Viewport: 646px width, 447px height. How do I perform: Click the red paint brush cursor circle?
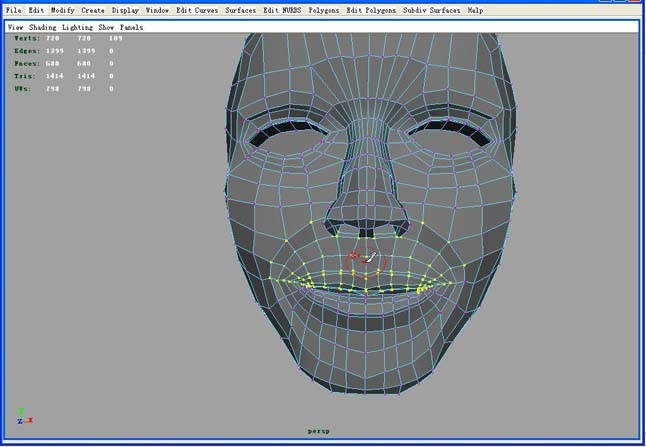coord(366,262)
